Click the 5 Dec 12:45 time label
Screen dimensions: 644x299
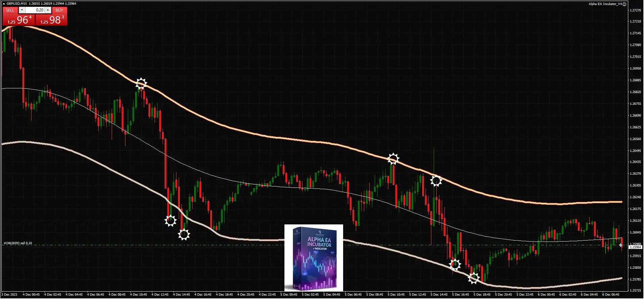tap(418, 295)
